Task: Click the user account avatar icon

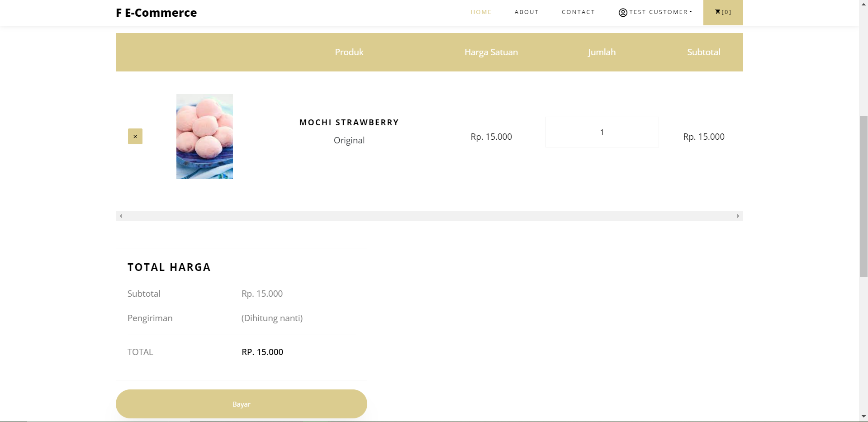Action: (623, 13)
